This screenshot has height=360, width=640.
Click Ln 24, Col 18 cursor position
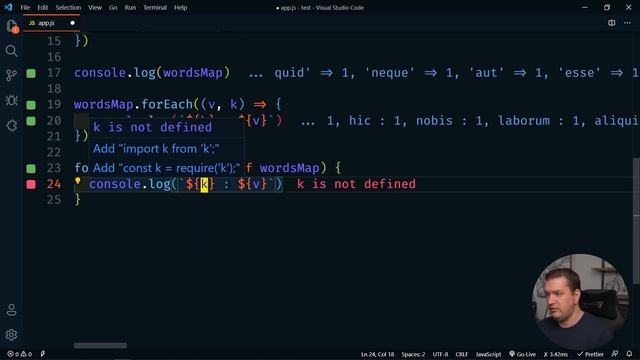[x=378, y=354]
